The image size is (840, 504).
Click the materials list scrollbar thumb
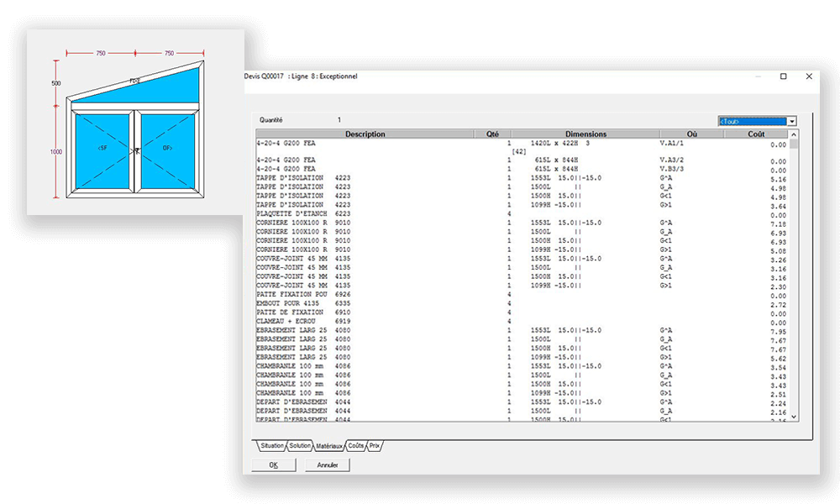tap(794, 147)
